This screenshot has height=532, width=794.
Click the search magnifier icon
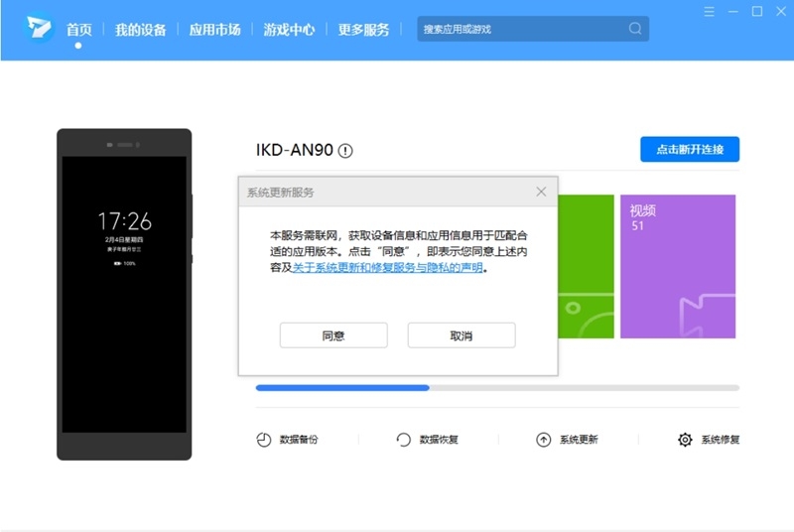[x=635, y=29]
